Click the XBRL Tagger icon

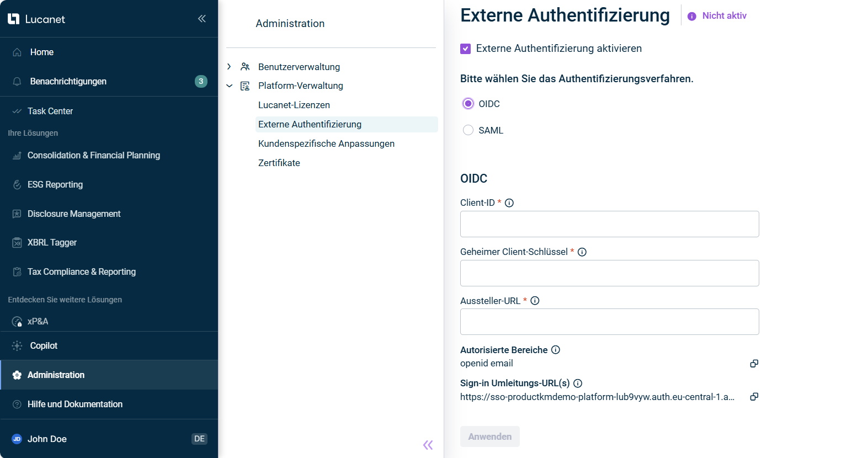tap(17, 243)
